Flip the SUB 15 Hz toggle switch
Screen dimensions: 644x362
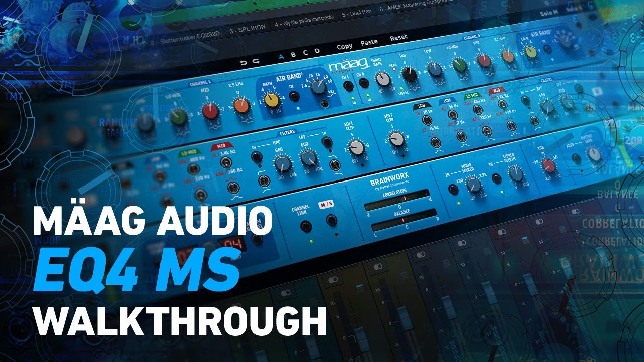coord(436,142)
